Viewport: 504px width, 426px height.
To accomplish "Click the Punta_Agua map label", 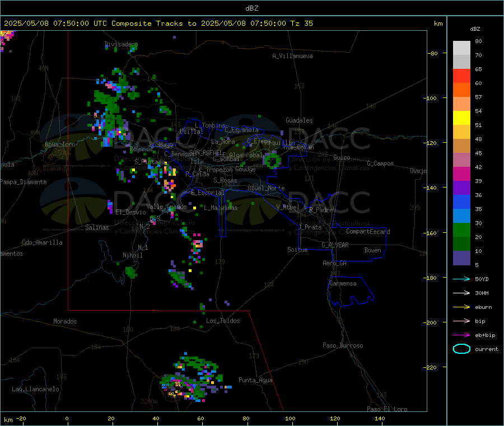I will pos(255,381).
